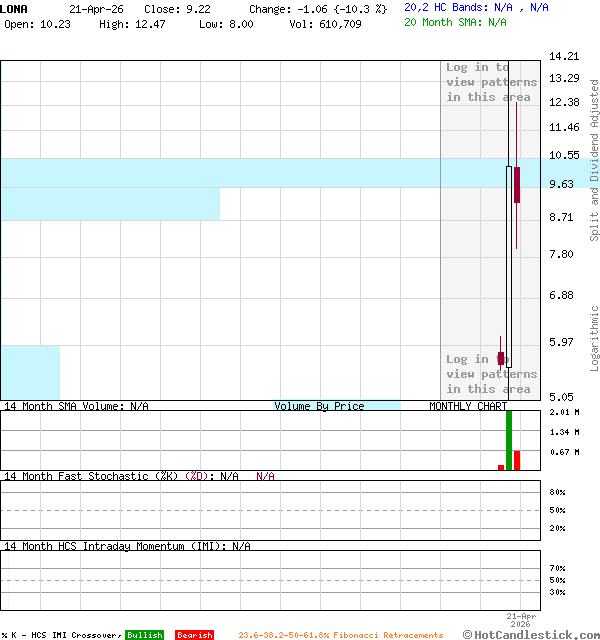Click the tall white bullish candlestick
This screenshot has width=600, height=640.
pos(509,265)
